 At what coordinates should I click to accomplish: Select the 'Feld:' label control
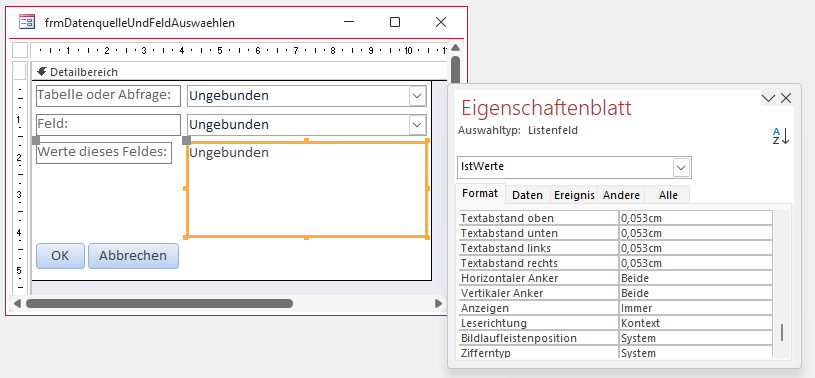point(108,125)
